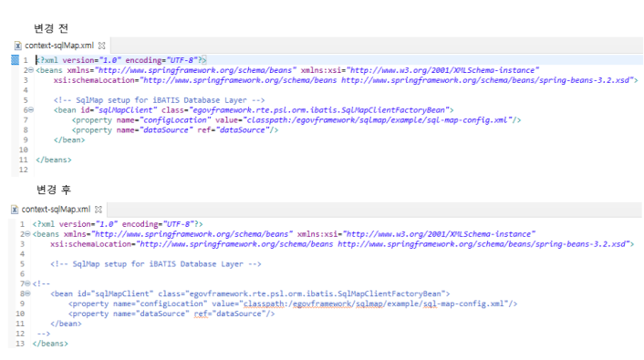Click xml declaration line in lower editor
644x360 pixels.
118,224
